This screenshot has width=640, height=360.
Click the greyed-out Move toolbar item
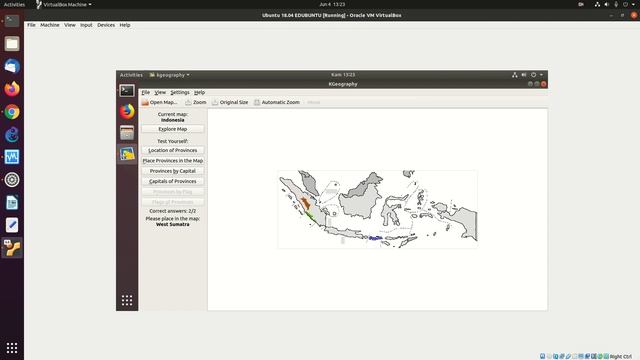pyautogui.click(x=313, y=102)
